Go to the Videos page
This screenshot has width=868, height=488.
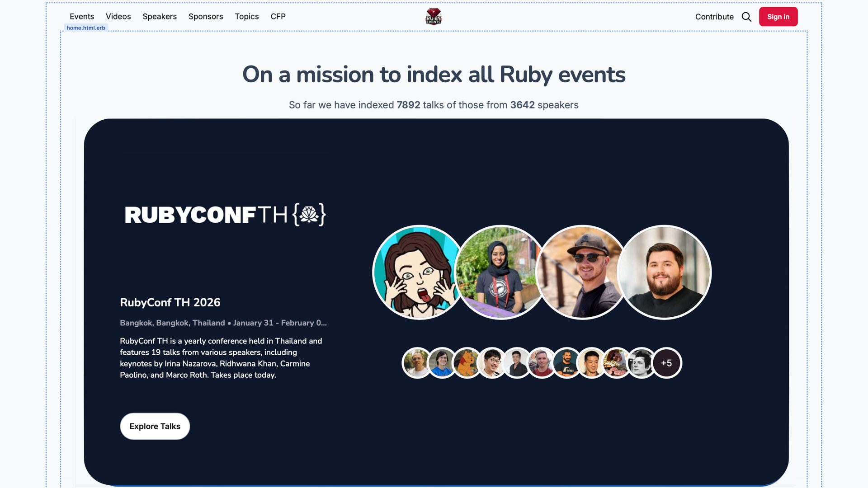point(118,16)
